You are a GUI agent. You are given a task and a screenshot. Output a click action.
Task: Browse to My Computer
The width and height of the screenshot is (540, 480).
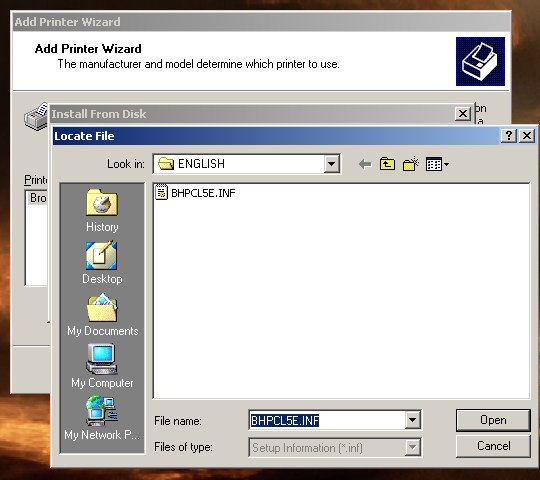102,366
